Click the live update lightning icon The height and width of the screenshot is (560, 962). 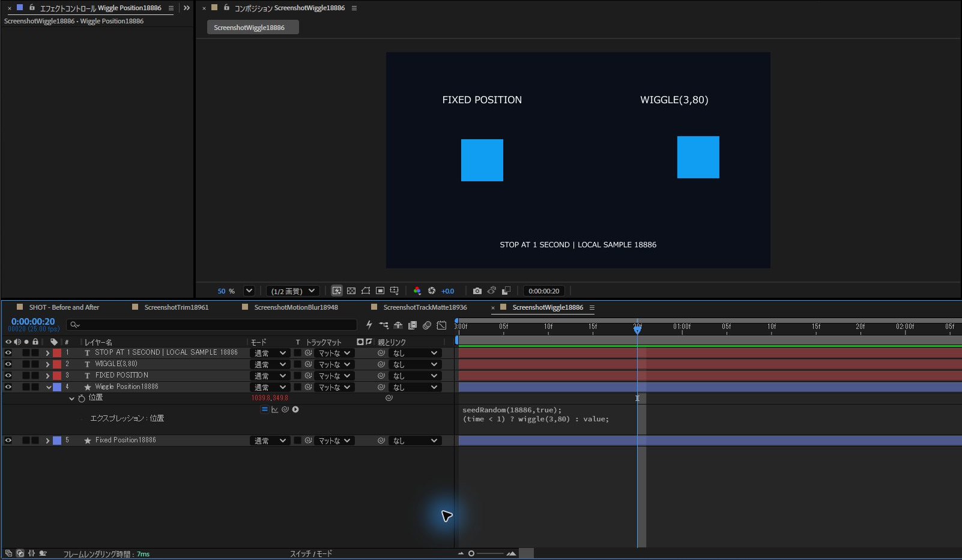coord(369,325)
